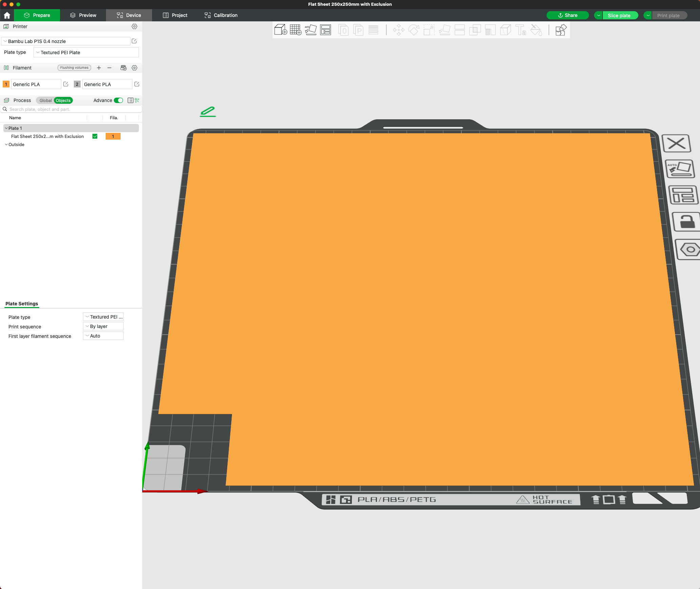The width and height of the screenshot is (700, 589).
Task: Open Print sequence By layer dropdown
Action: point(103,326)
